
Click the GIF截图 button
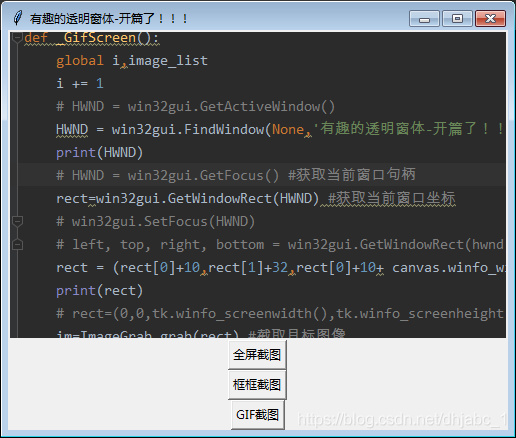[x=257, y=415]
